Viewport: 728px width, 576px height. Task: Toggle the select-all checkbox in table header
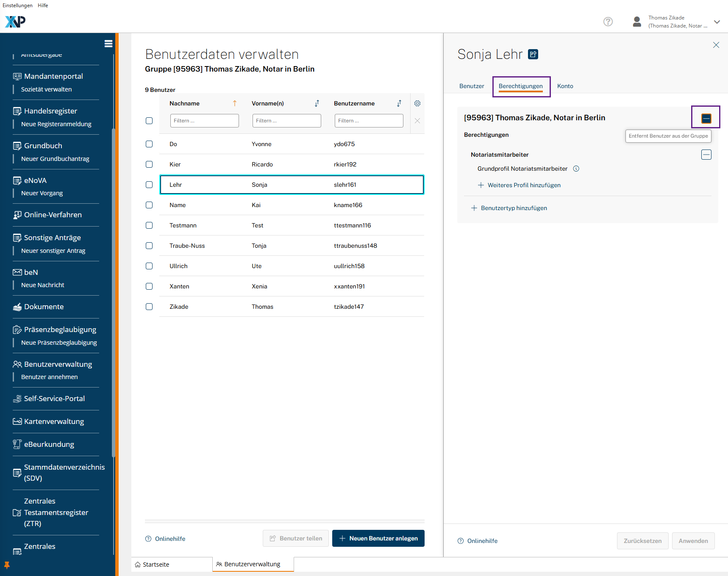coord(149,121)
